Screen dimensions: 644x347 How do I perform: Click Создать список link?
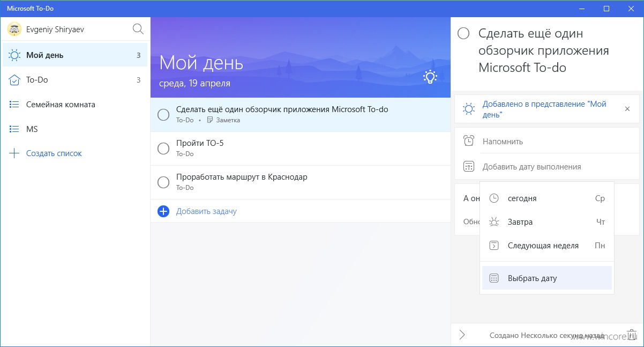click(54, 153)
